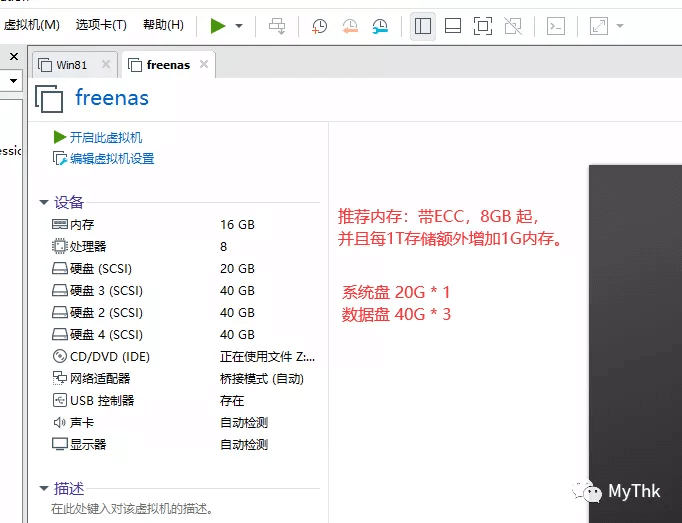Click the stretch guest display icon

pyautogui.click(x=599, y=26)
